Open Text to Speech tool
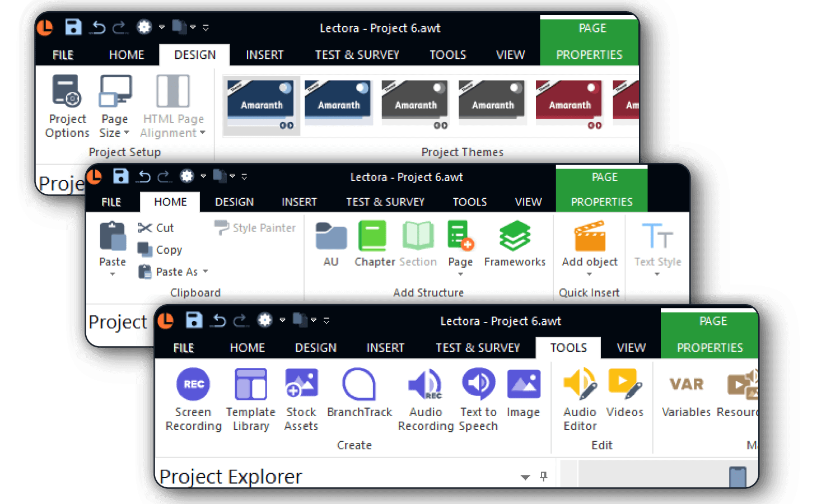The width and height of the screenshot is (840, 504). click(478, 399)
